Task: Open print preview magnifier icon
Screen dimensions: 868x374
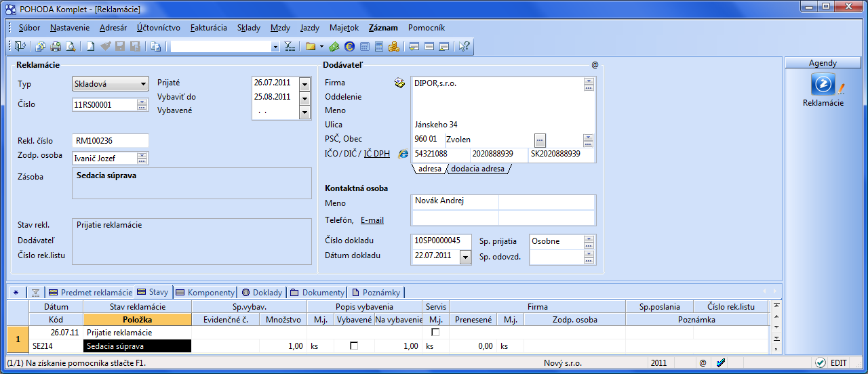Action: click(x=71, y=47)
